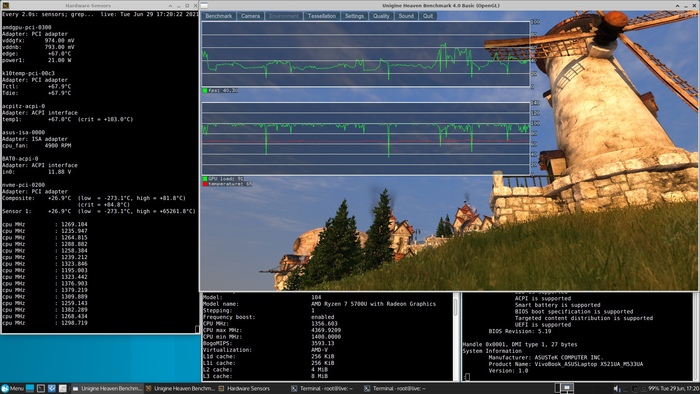Open the Settings menu in Heaven
Viewport: 700px width, 394px height.
point(354,16)
